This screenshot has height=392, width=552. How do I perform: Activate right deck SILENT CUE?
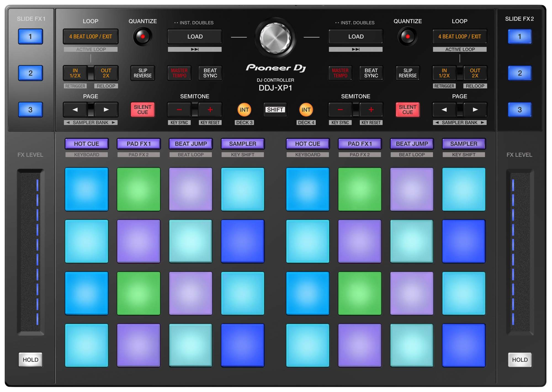(x=407, y=110)
